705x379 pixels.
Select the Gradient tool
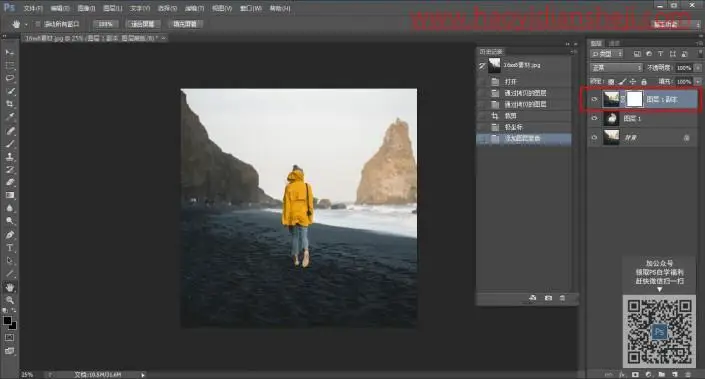(x=9, y=196)
